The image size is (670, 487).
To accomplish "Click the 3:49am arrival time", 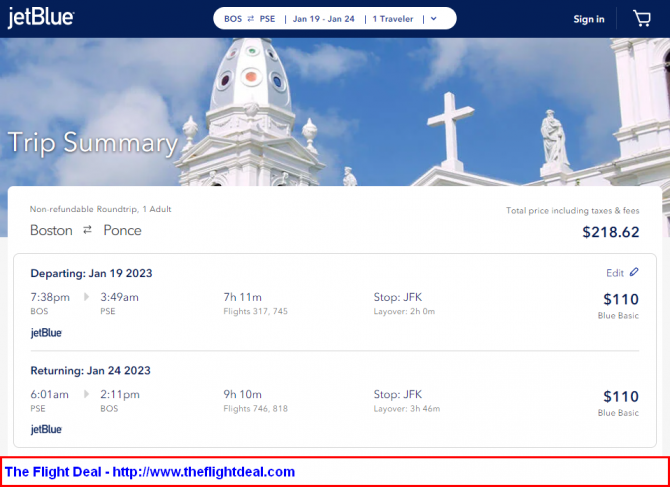I will click(120, 297).
